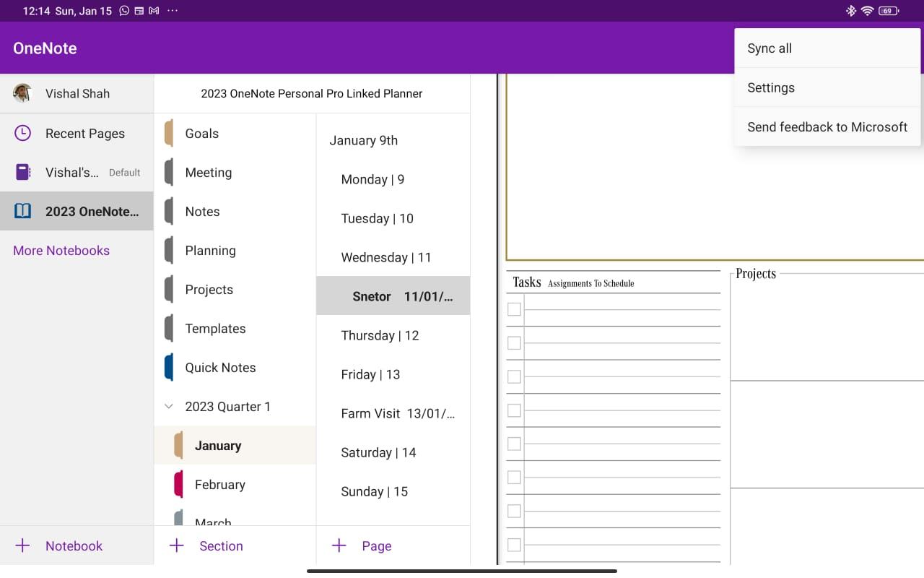Image resolution: width=924 pixels, height=578 pixels.
Task: Open the Quick Notes section
Action: pyautogui.click(x=235, y=367)
